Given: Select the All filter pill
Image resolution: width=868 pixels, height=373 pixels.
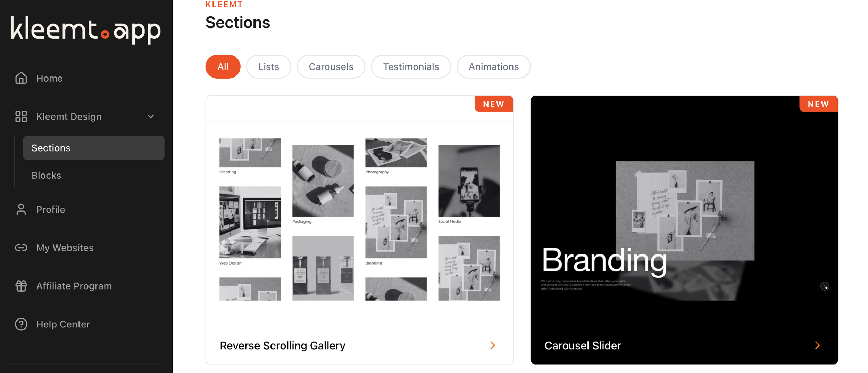Looking at the screenshot, I should point(223,66).
